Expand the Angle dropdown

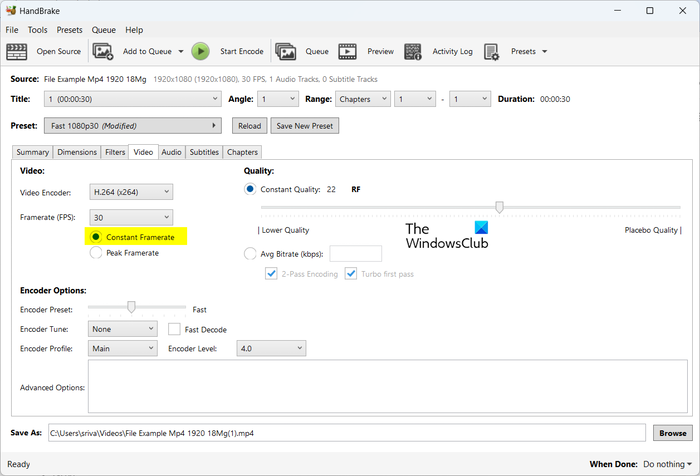pyautogui.click(x=278, y=99)
